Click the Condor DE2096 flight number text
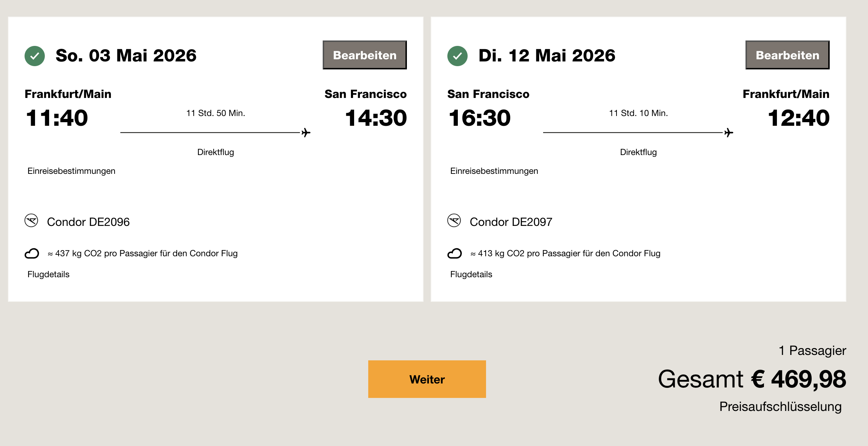 click(x=88, y=222)
